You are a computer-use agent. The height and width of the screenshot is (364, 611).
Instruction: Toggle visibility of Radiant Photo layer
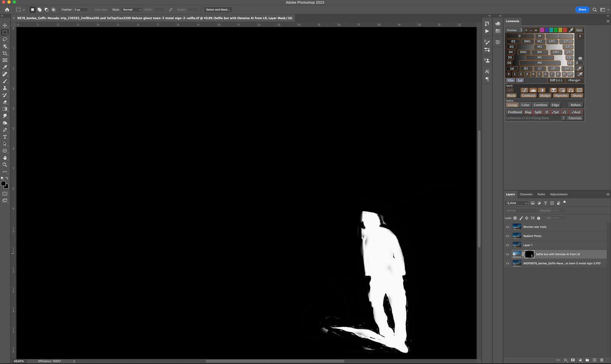[x=508, y=236]
